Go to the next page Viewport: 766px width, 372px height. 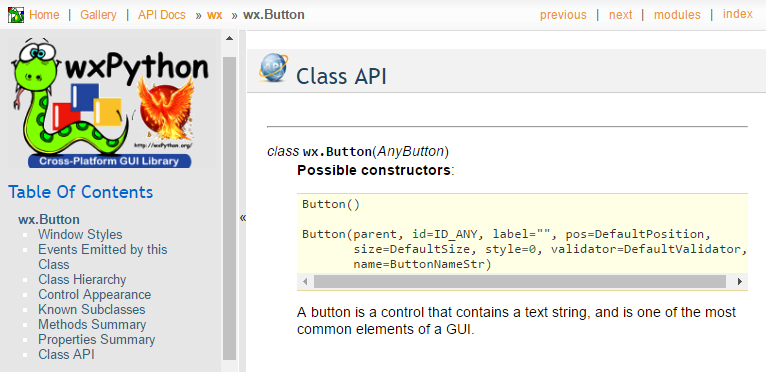pyautogui.click(x=620, y=15)
